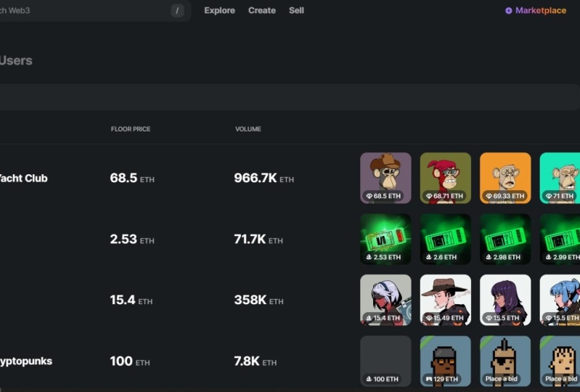Open green ticket thumbnail priced 2.6 ETH
The height and width of the screenshot is (392, 580).
(x=446, y=239)
